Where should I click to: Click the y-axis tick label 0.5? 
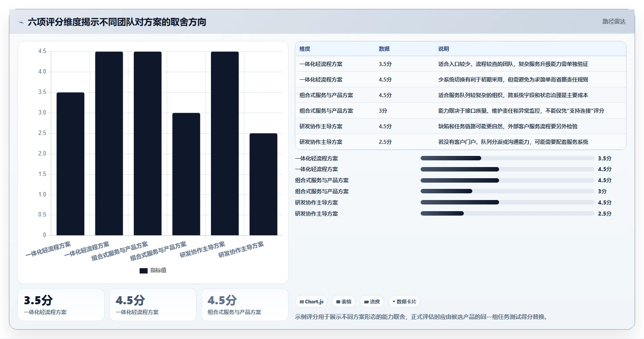(42, 215)
